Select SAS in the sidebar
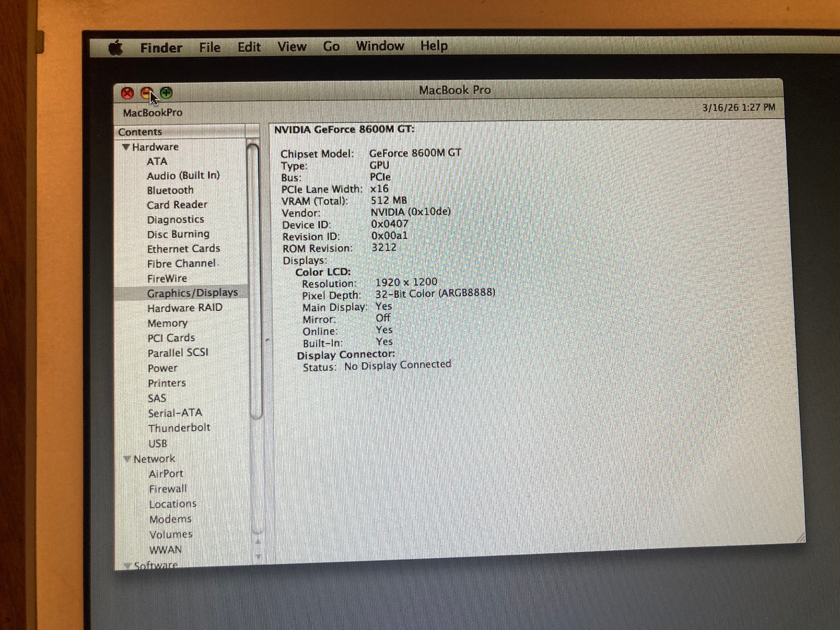Image resolution: width=840 pixels, height=630 pixels. pyautogui.click(x=157, y=398)
